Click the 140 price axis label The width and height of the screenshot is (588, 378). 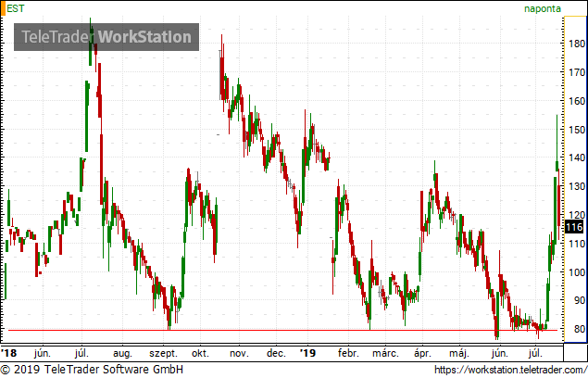coord(577,157)
